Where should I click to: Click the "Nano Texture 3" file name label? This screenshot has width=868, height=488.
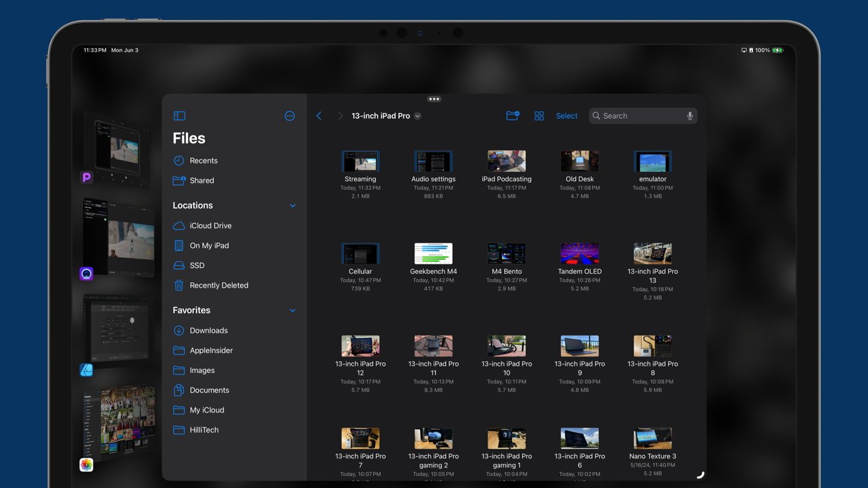tap(653, 456)
